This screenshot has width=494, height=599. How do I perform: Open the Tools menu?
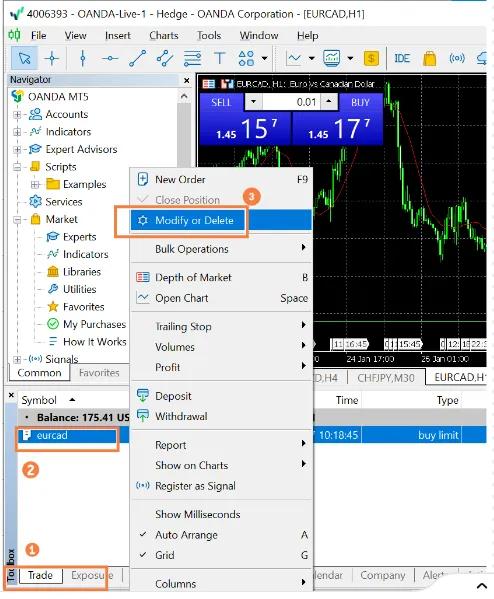tap(209, 36)
